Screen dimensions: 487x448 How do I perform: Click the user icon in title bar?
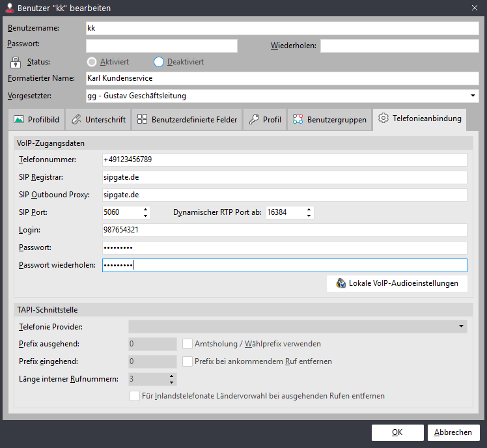point(10,8)
